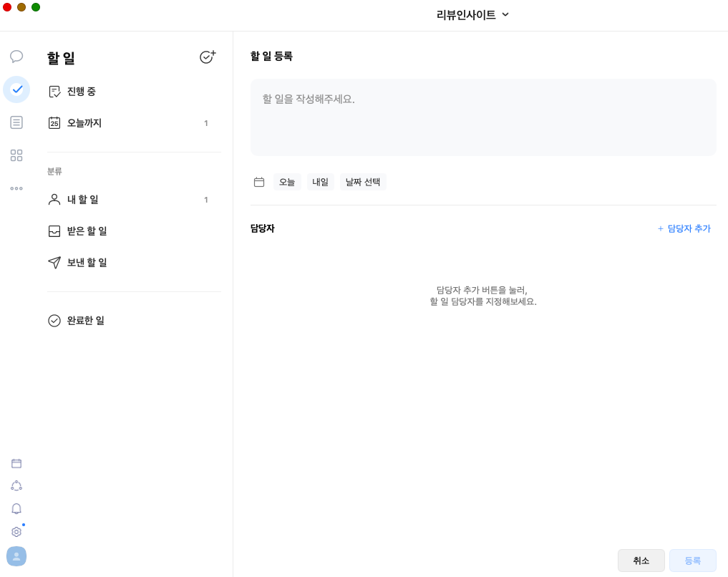
Task: Expand the 리뷰인사이트 workspace dropdown
Action: [472, 15]
